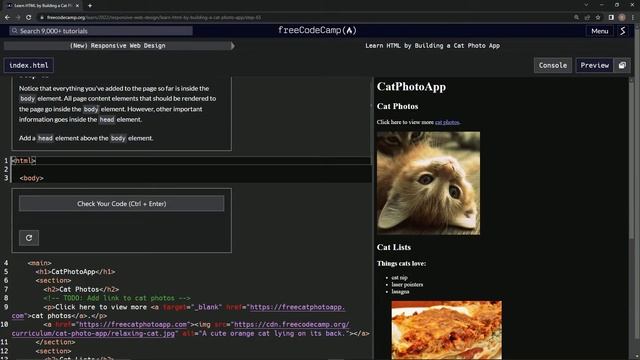Click the zoom magnifier icon in address bar
This screenshot has width=640, height=360.
pos(576,18)
